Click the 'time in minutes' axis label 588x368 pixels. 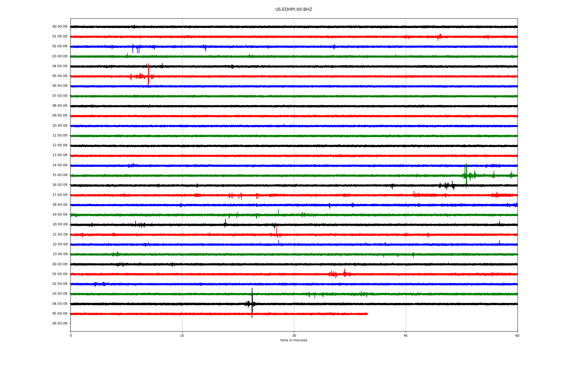point(294,340)
